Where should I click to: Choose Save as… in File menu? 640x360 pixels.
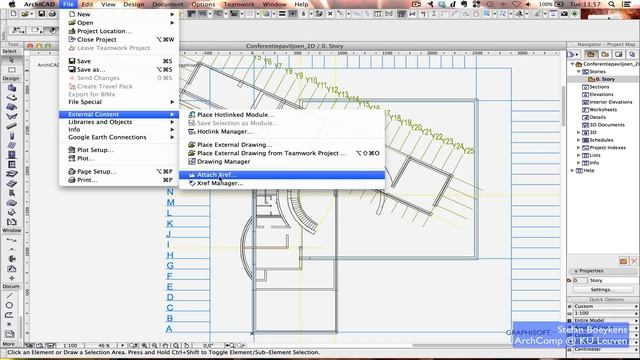[119, 69]
